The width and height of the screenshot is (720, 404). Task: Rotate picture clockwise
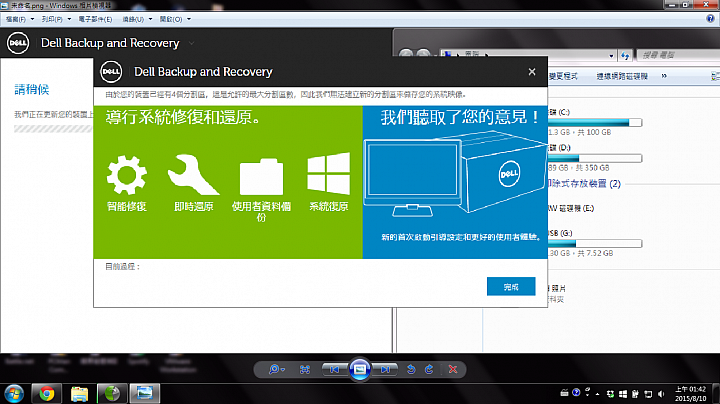pyautogui.click(x=429, y=369)
